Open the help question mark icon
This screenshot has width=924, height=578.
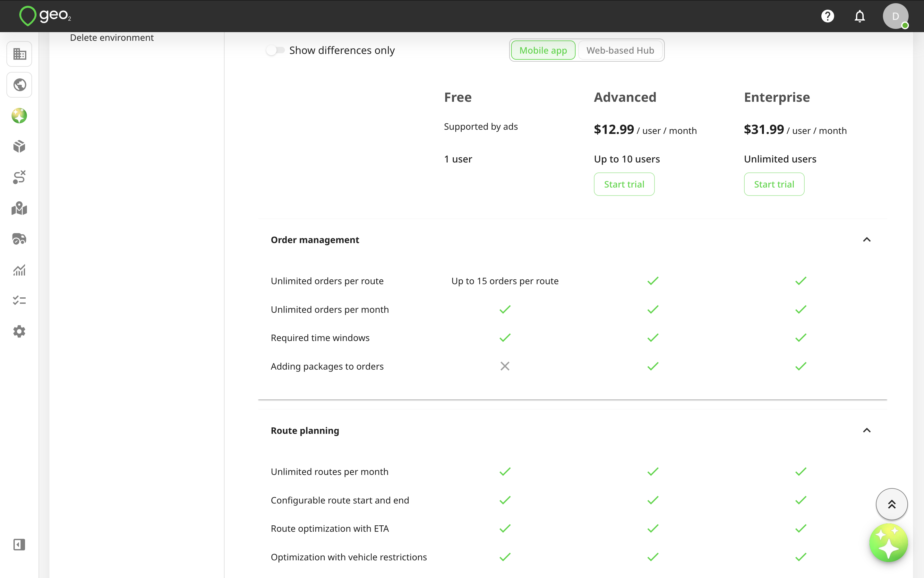click(827, 16)
